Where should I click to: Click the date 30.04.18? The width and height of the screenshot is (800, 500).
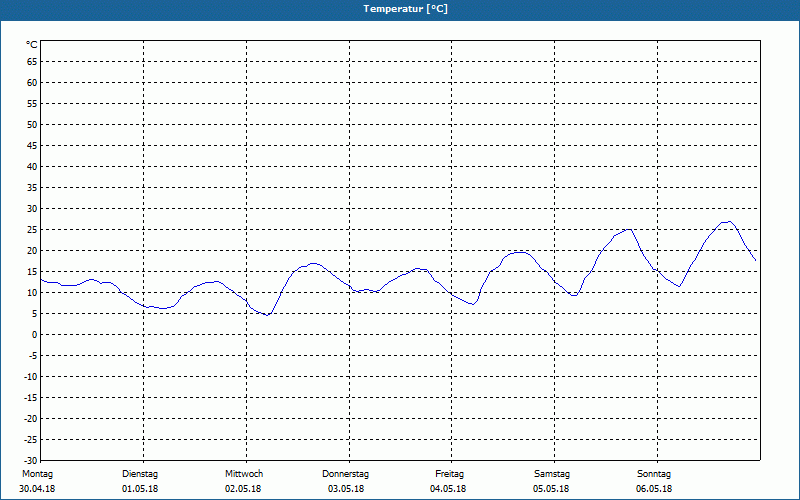(37, 489)
